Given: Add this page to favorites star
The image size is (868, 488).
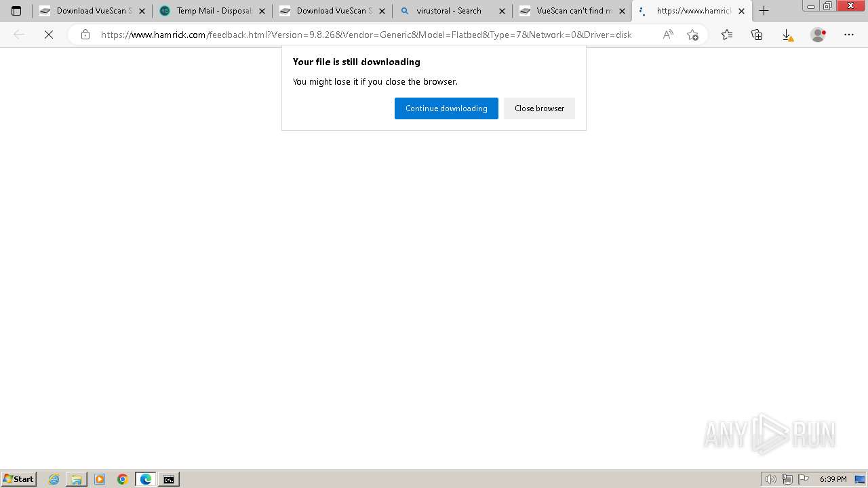Looking at the screenshot, I should coord(692,35).
